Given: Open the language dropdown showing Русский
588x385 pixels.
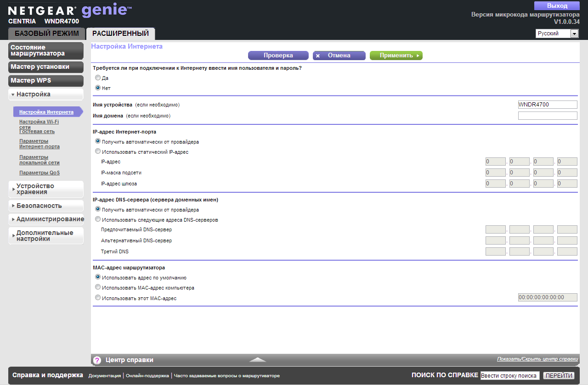Looking at the screenshot, I should [x=557, y=33].
